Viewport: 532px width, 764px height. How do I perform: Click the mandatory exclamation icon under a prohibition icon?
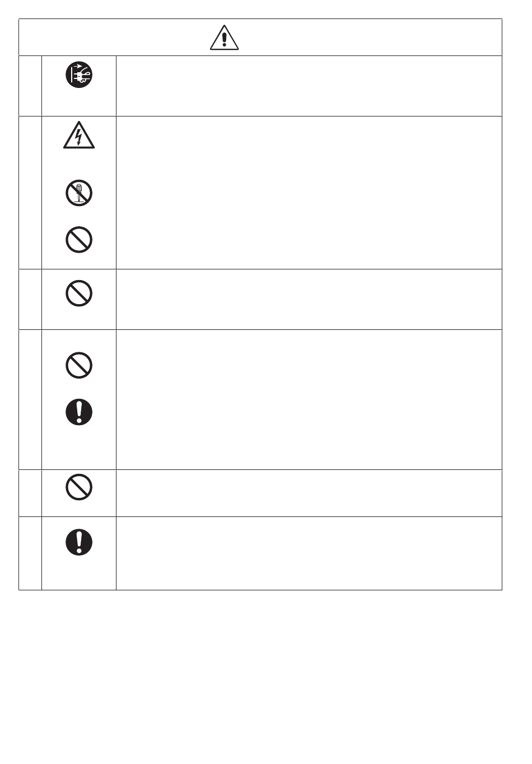[x=79, y=413]
